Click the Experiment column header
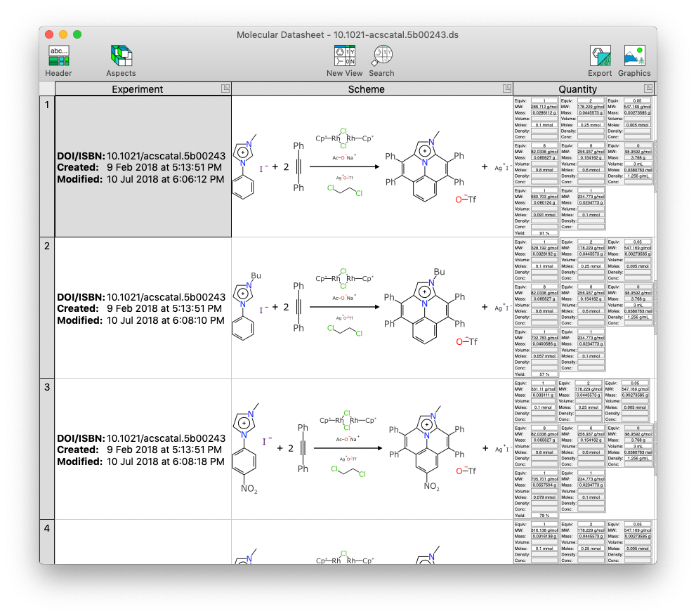The image size is (696, 616). (137, 89)
